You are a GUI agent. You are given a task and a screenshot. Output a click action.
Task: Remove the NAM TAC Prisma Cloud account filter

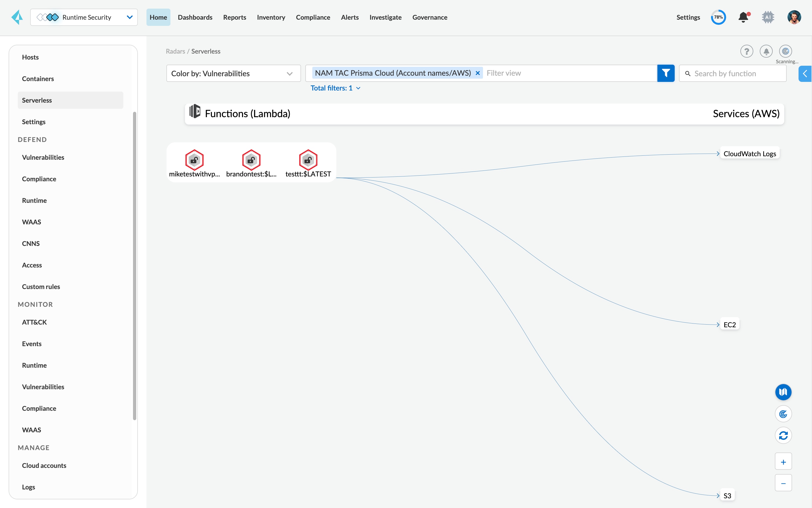click(x=478, y=72)
